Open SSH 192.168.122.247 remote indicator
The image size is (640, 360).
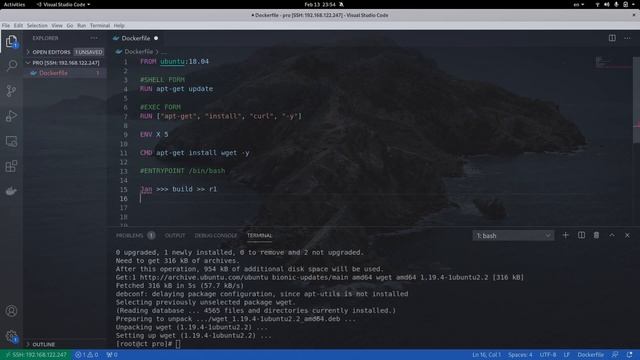click(36, 355)
